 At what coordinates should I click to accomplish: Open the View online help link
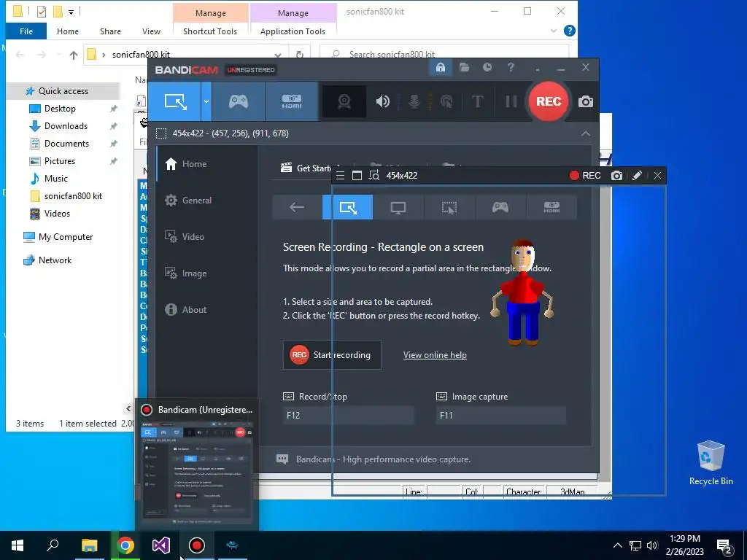435,355
